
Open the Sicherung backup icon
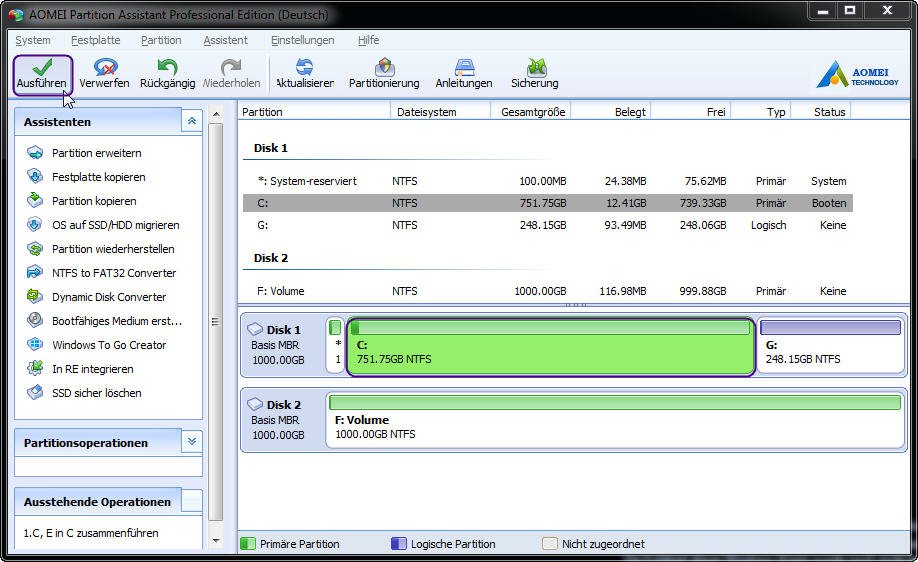point(535,67)
